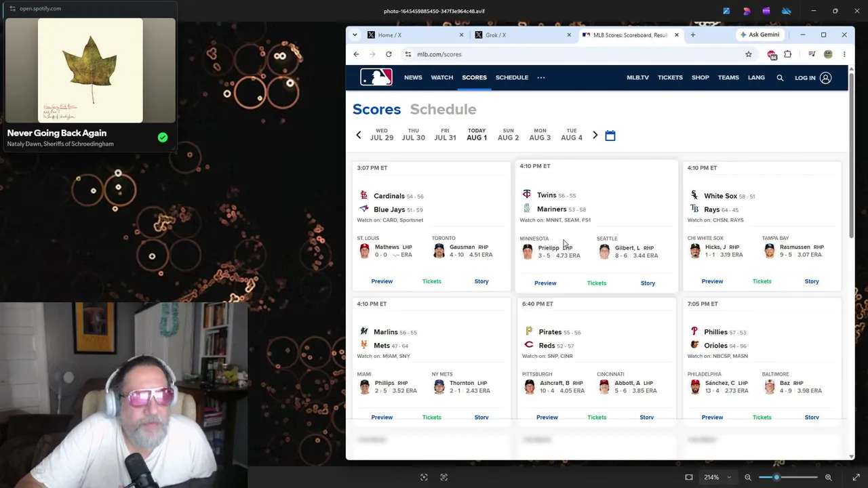Go to previous week of score dates
The height and width of the screenshot is (488, 868).
coord(359,136)
